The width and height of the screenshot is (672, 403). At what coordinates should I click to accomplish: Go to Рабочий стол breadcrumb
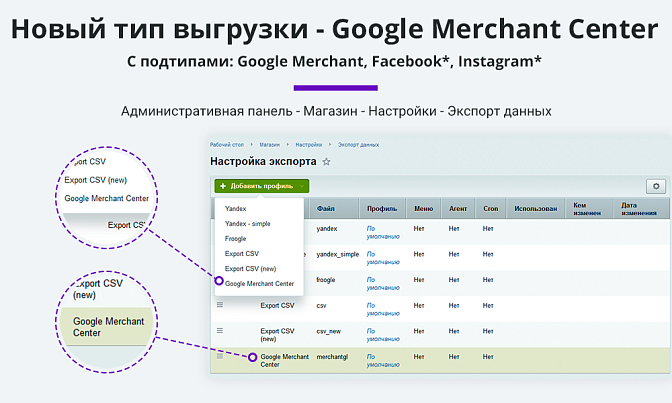(227, 145)
